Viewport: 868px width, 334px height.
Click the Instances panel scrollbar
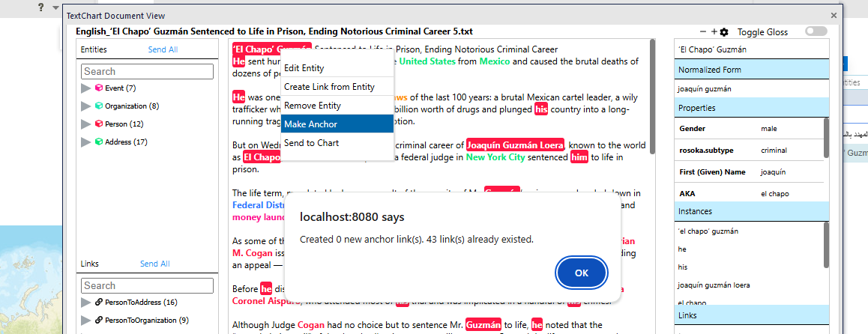[x=827, y=243]
